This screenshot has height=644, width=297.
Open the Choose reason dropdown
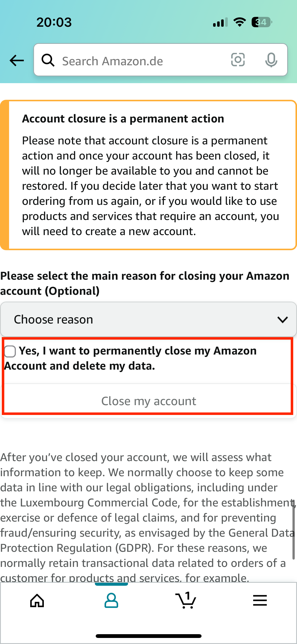pyautogui.click(x=148, y=319)
